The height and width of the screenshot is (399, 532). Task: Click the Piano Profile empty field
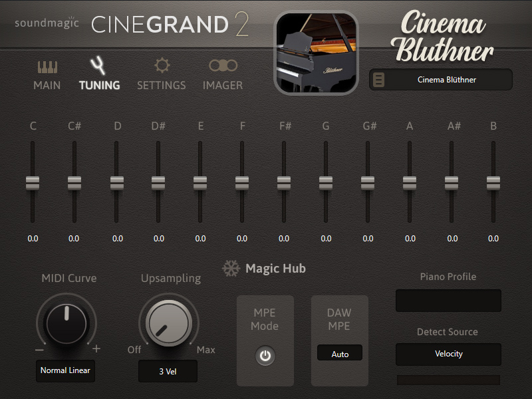click(x=448, y=301)
